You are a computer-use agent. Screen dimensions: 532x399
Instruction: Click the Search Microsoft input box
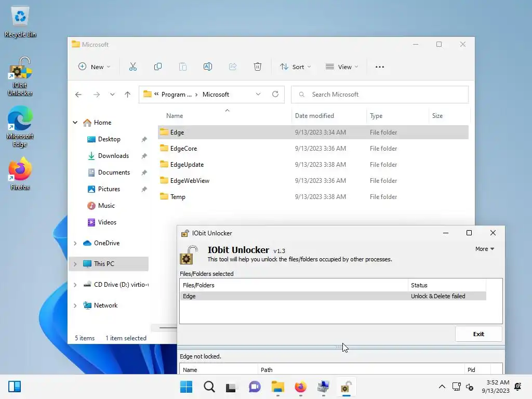coord(380,95)
